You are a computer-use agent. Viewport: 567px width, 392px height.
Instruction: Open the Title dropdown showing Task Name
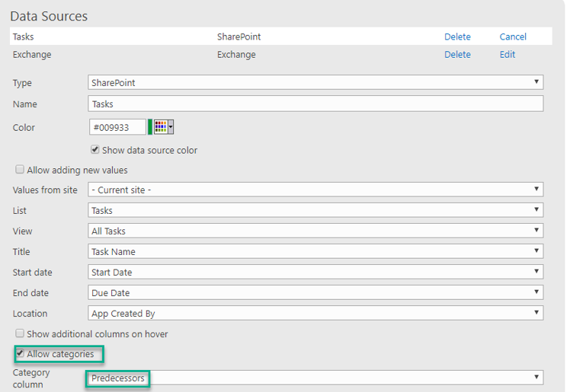pyautogui.click(x=316, y=251)
